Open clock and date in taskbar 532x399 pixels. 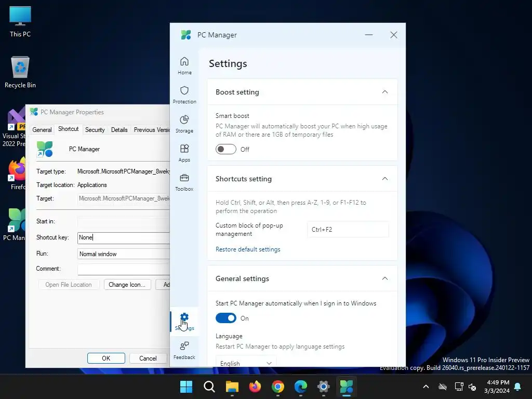pyautogui.click(x=497, y=387)
